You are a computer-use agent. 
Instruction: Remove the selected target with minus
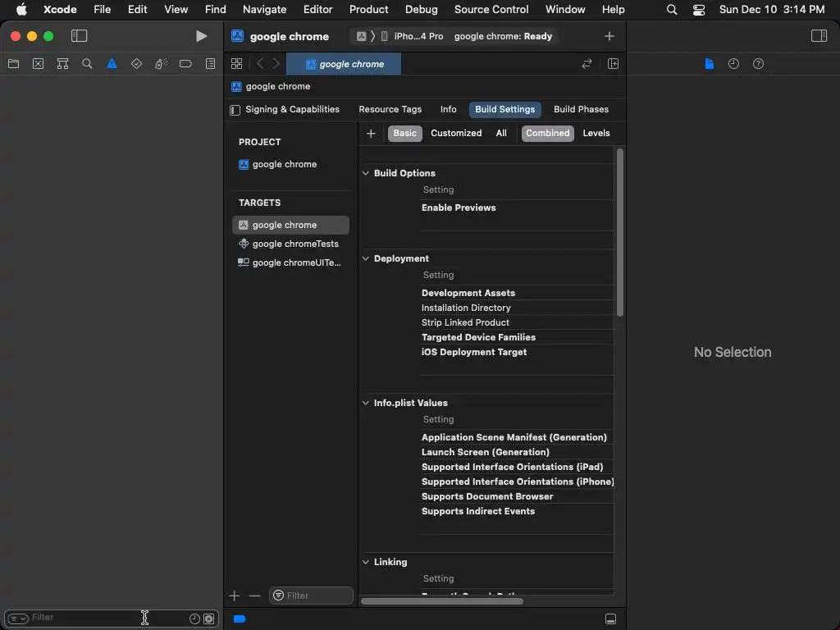click(x=254, y=596)
